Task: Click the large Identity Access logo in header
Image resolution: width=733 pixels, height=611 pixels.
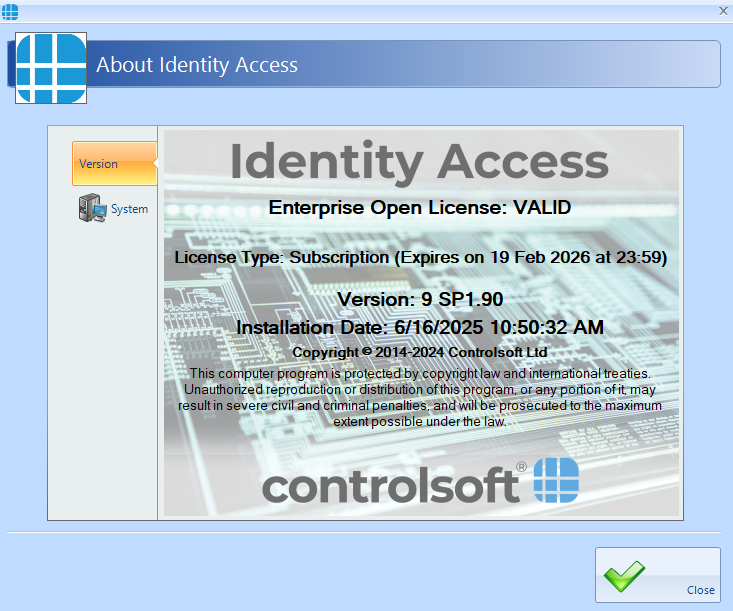Action: click(x=51, y=68)
